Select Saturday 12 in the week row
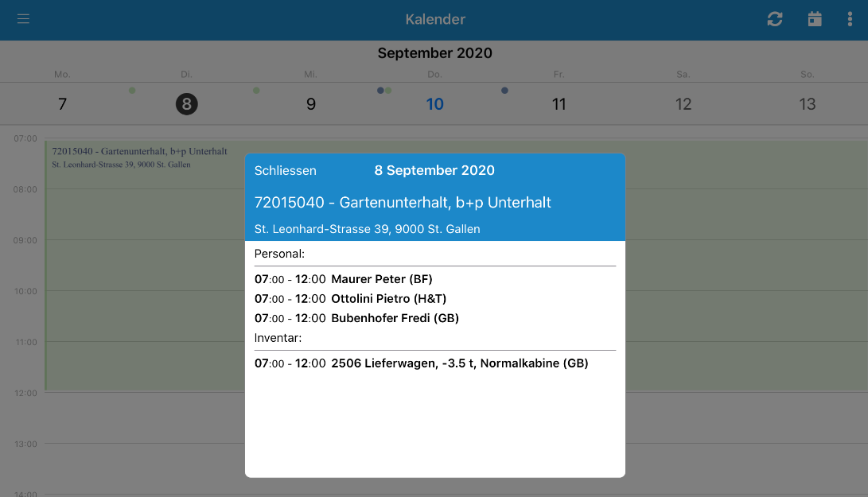Screen dimensions: 868x497 [x=683, y=104]
